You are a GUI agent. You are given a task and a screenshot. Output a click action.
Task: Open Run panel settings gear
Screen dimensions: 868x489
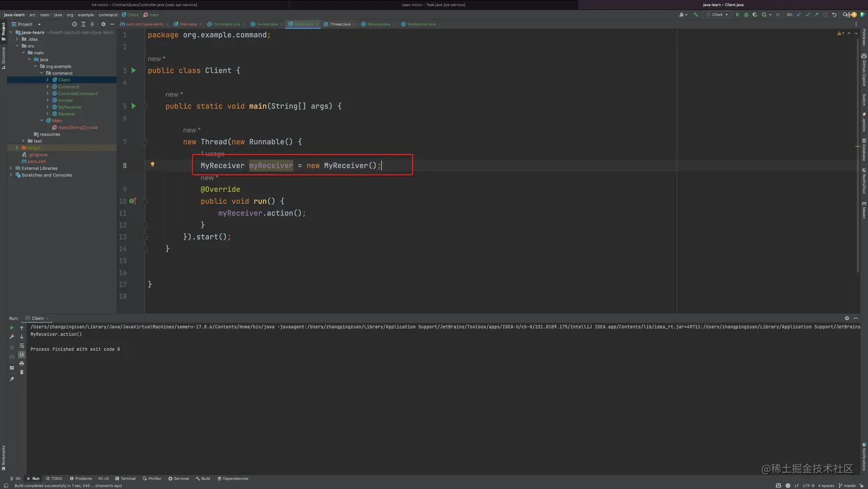click(x=847, y=318)
